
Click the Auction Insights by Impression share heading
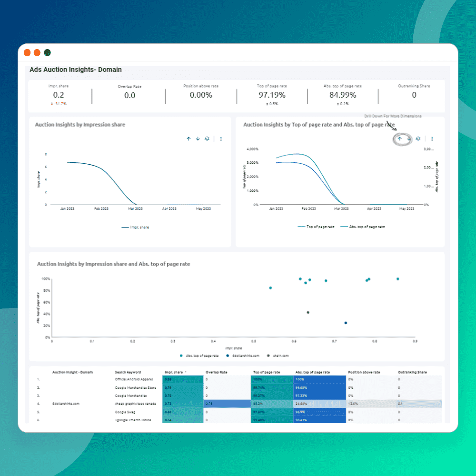80,124
